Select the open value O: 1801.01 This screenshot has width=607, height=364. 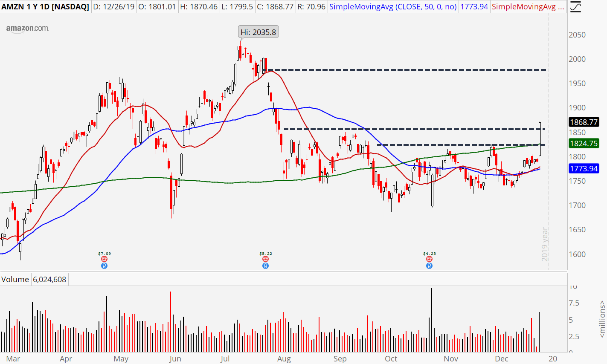pyautogui.click(x=158, y=7)
